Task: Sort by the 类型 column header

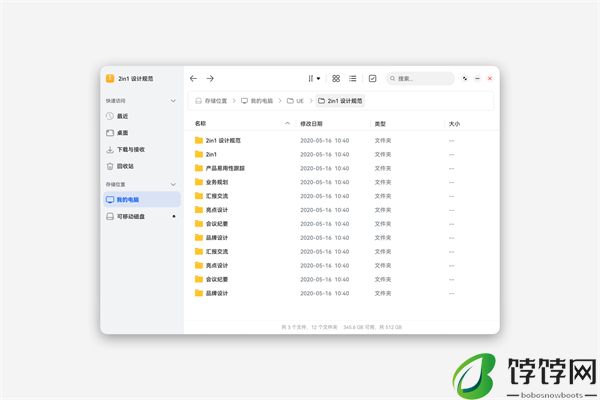Action: 380,124
